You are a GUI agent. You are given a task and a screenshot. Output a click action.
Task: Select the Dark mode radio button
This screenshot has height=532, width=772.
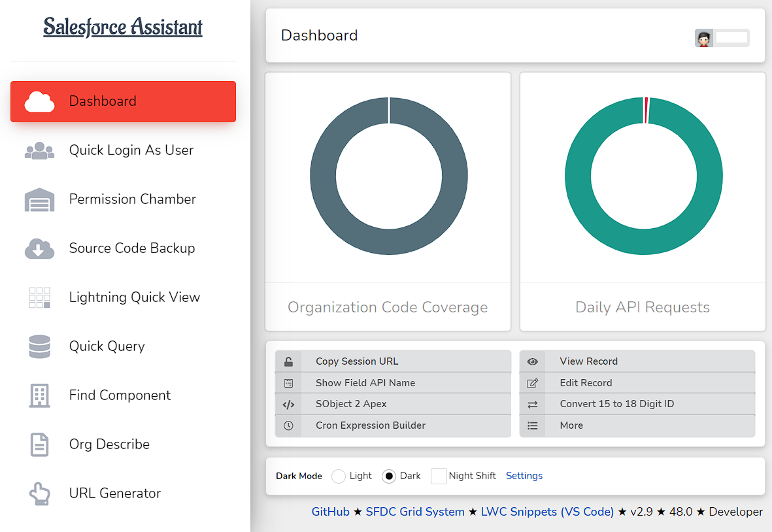(x=388, y=476)
